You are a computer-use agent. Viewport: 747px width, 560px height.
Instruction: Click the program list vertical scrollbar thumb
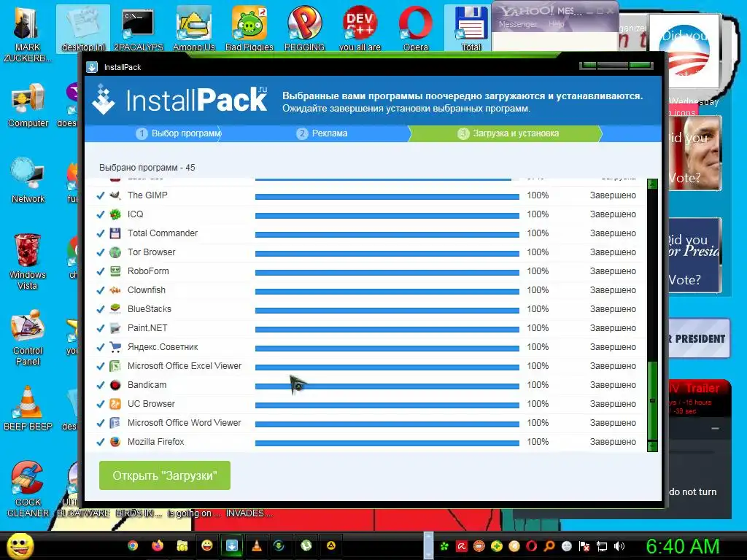[652, 402]
